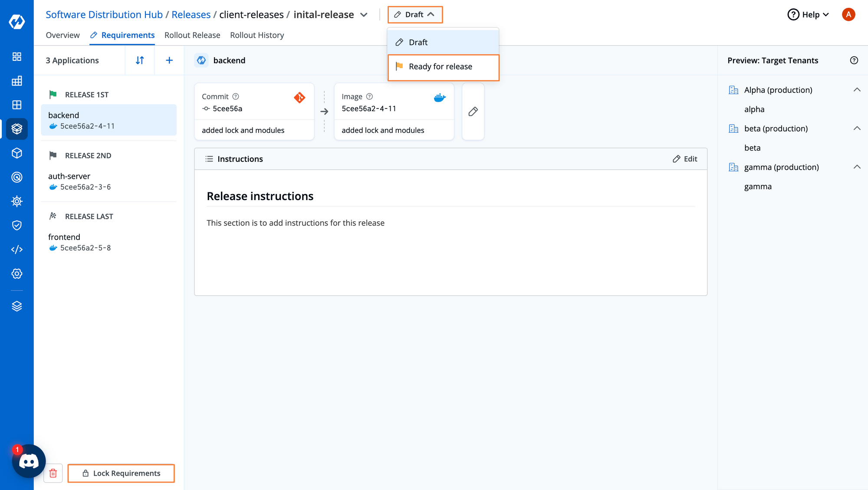Image resolution: width=868 pixels, height=490 pixels.
Task: Switch to the Requirements tab
Action: point(128,35)
